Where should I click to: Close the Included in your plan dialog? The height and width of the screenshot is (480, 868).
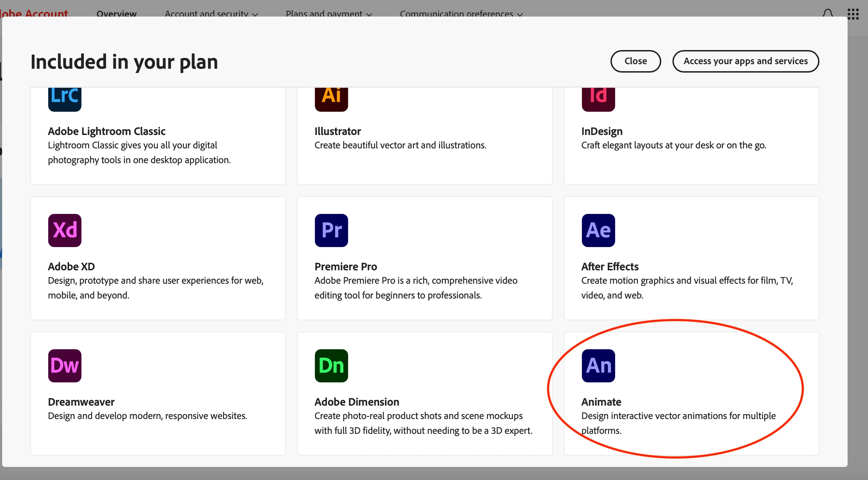click(x=635, y=61)
